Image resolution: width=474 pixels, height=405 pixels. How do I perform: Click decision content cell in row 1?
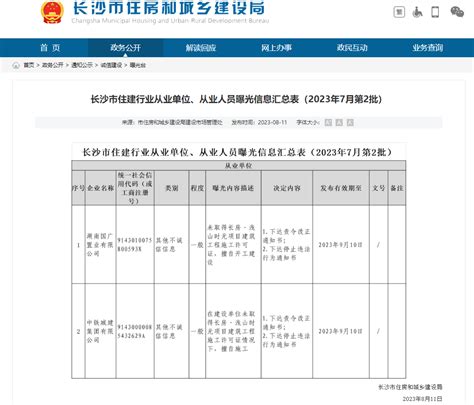[x=286, y=245]
